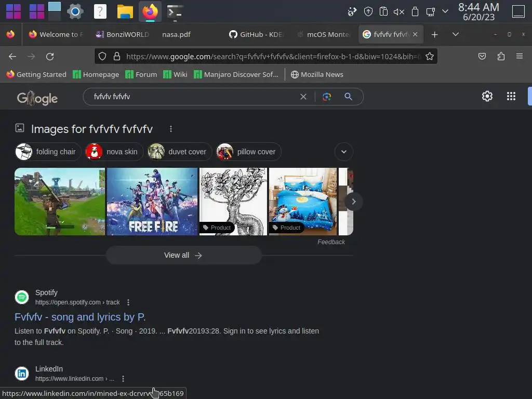This screenshot has height=399, width=532.
Task: Expand more image filter chips
Action: (344, 152)
